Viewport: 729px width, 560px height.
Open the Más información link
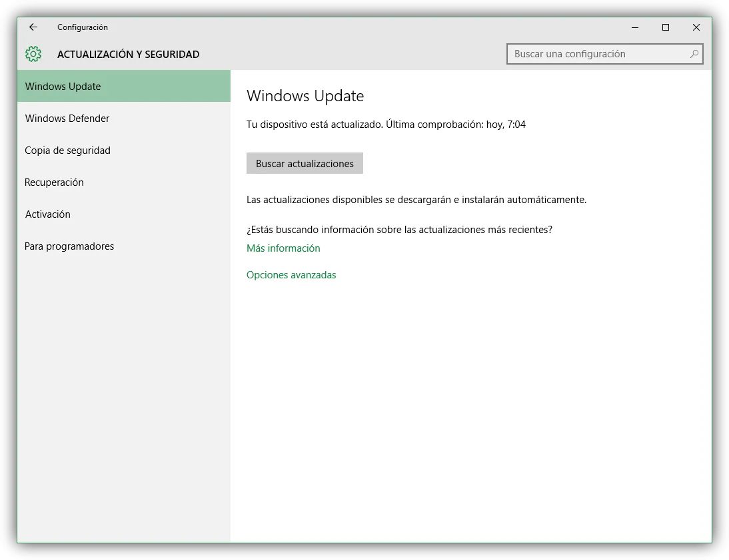(x=283, y=248)
